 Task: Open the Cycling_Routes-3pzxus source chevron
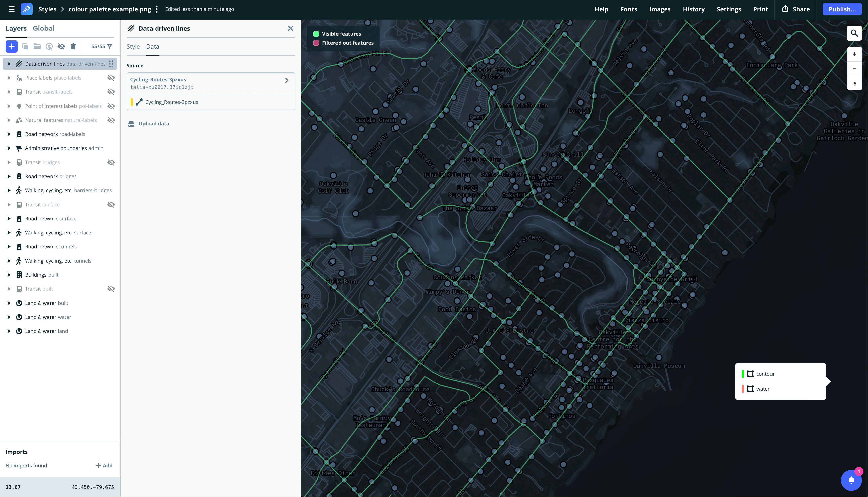tap(287, 81)
